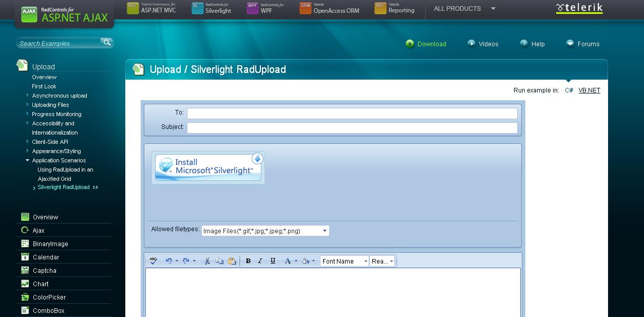Click the Forums link
The height and width of the screenshot is (317, 644).
[x=583, y=44]
